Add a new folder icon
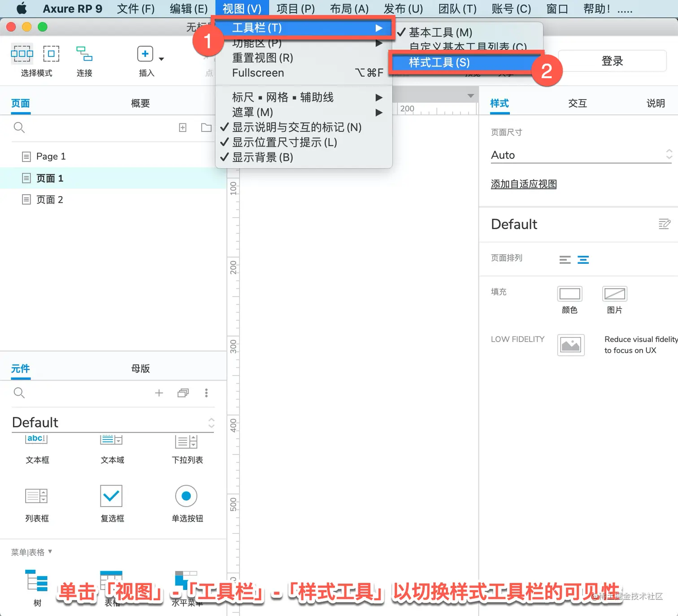 [x=206, y=127]
